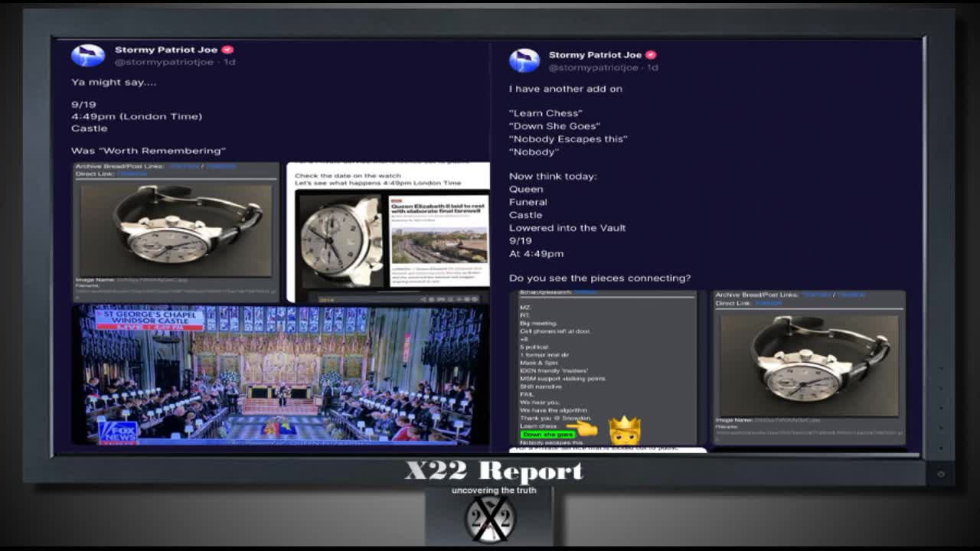The image size is (980, 551).
Task: Open the watch-and-article screenshot image
Action: click(x=388, y=233)
